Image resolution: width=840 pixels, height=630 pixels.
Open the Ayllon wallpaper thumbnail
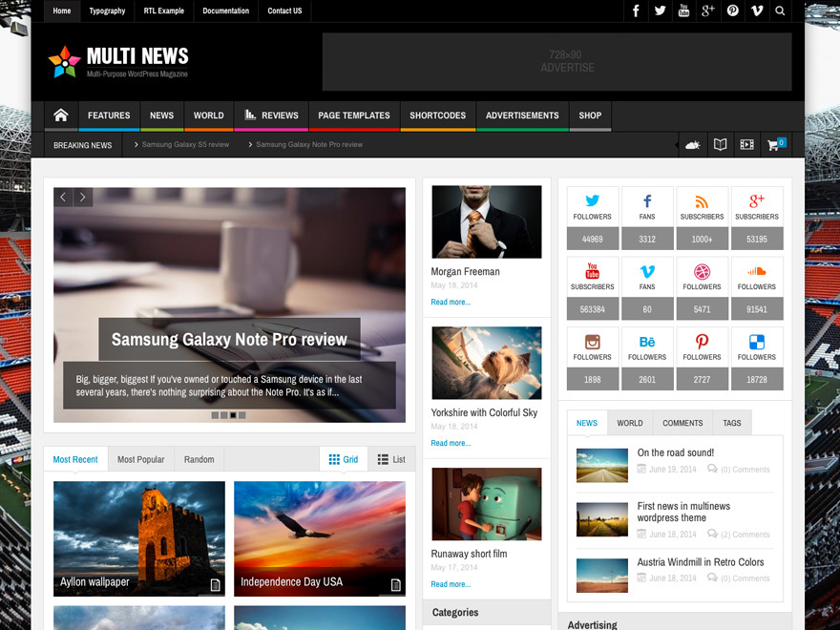(x=139, y=538)
